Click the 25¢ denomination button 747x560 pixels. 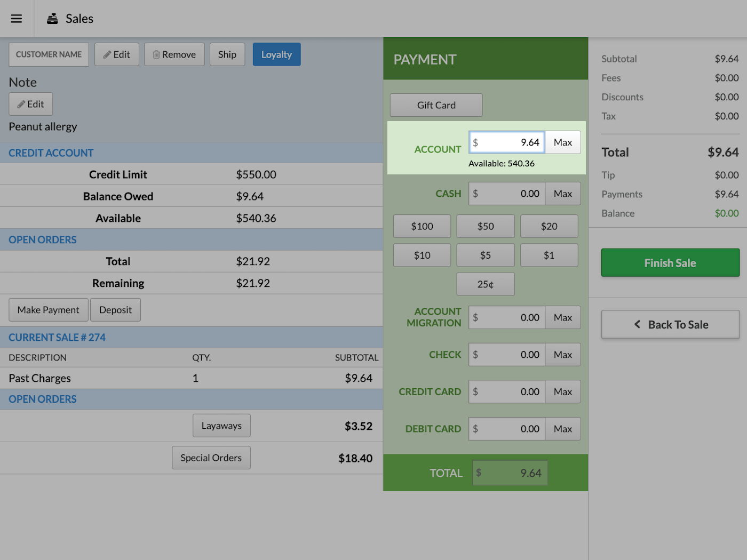click(x=485, y=284)
